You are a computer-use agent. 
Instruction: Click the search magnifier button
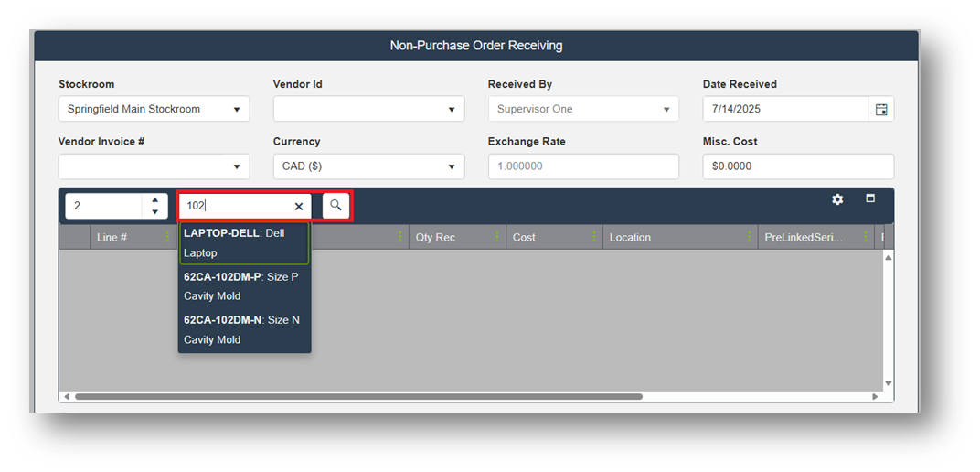pyautogui.click(x=336, y=206)
